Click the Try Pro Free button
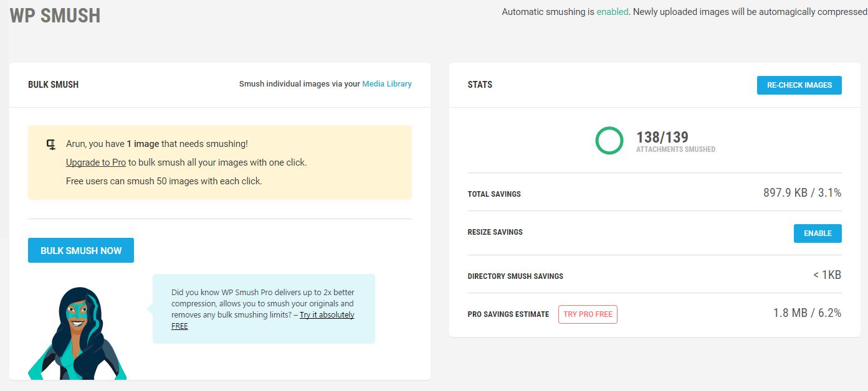This screenshot has width=868, height=391. (x=588, y=314)
